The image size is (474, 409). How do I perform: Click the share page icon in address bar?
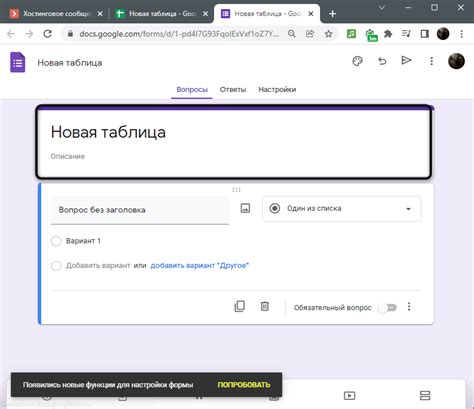tap(310, 34)
